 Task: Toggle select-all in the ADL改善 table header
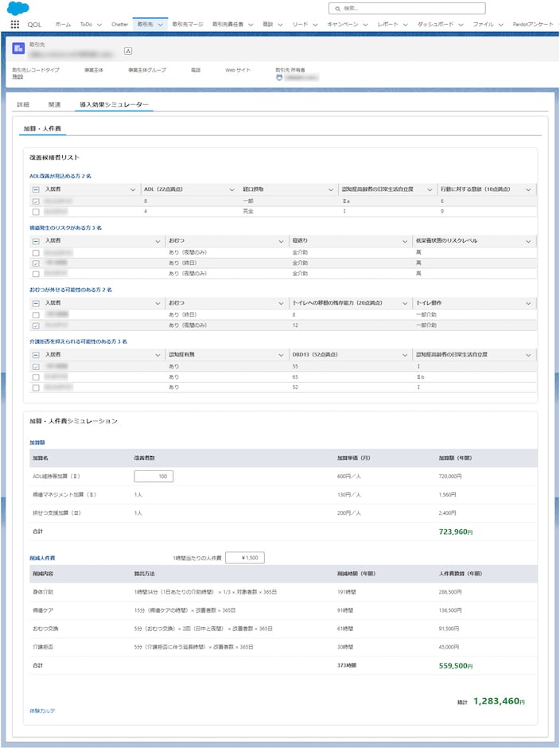(x=36, y=189)
